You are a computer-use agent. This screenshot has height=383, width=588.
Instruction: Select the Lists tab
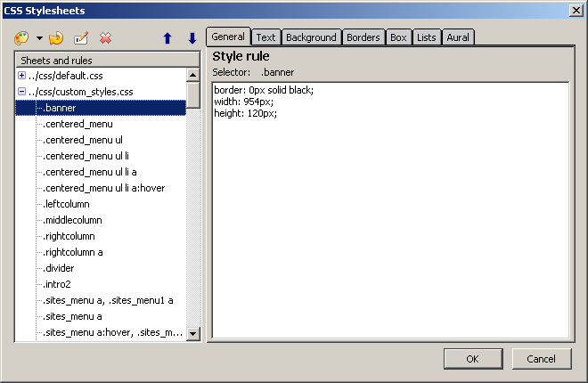pyautogui.click(x=427, y=37)
